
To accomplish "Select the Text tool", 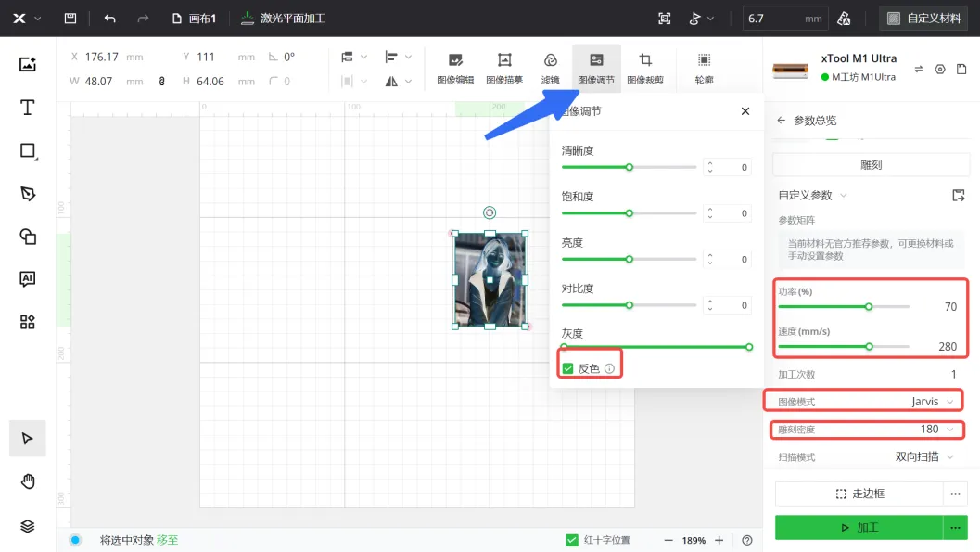I will (28, 108).
